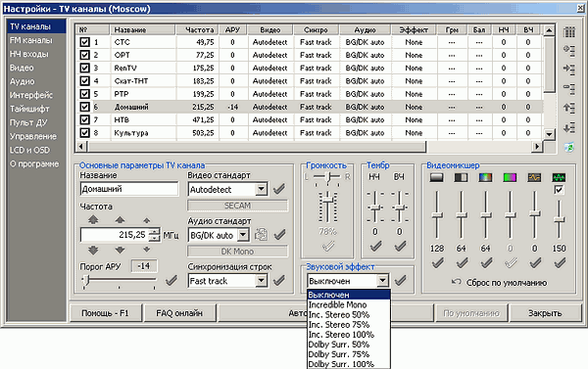The height and width of the screenshot is (369, 588).
Task: Open FAQ онлайн
Action: (x=179, y=313)
